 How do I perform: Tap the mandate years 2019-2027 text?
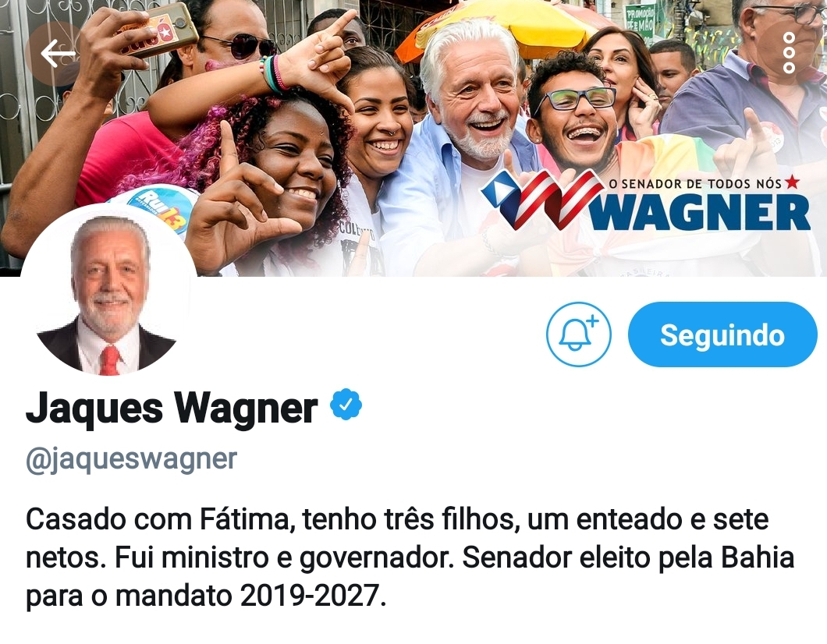click(x=310, y=596)
